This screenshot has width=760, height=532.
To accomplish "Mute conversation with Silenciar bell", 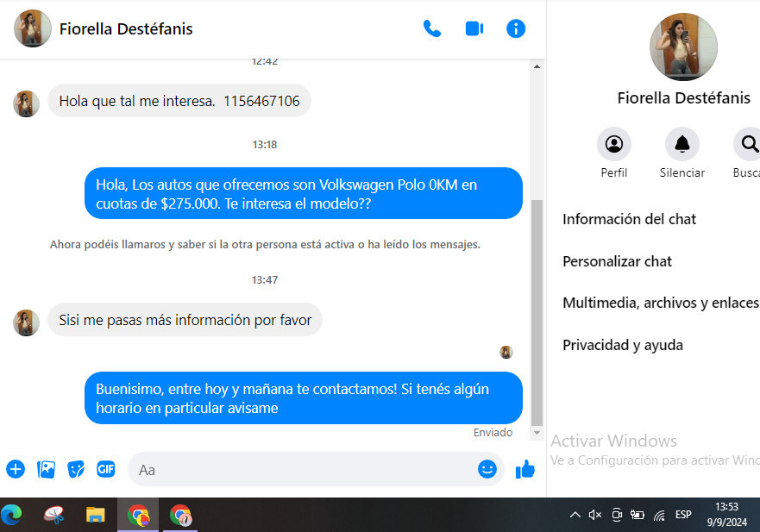I will click(681, 144).
